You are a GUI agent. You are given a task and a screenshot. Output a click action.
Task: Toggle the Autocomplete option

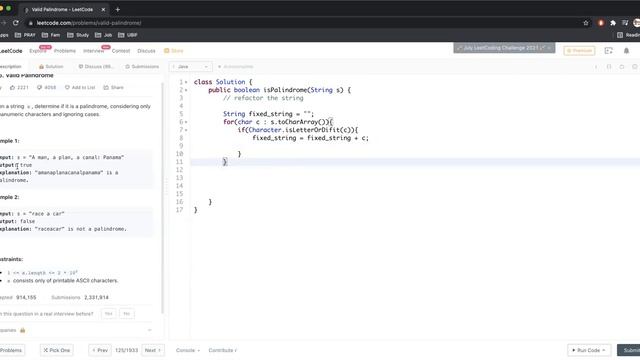coord(236,67)
